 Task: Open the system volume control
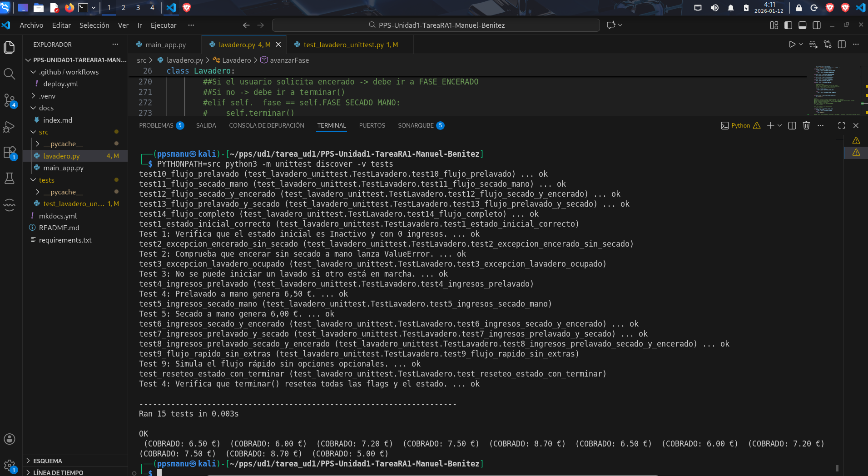[714, 8]
